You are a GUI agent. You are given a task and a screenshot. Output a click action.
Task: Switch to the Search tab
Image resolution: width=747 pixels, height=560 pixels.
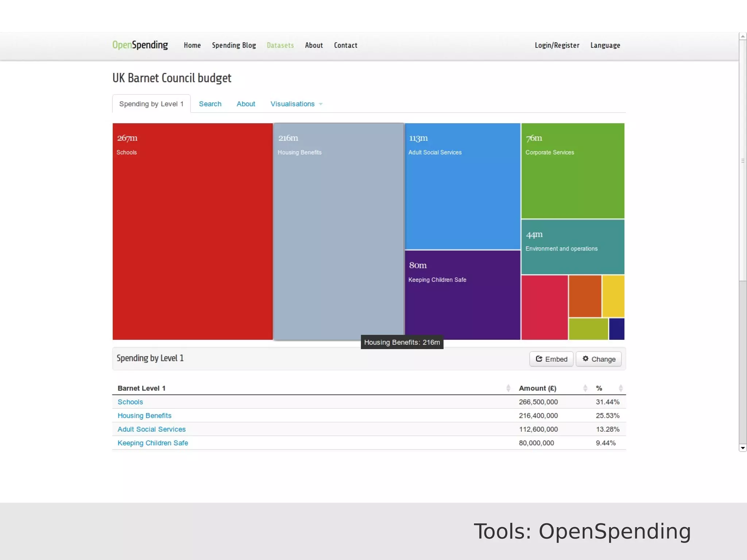coord(210,104)
